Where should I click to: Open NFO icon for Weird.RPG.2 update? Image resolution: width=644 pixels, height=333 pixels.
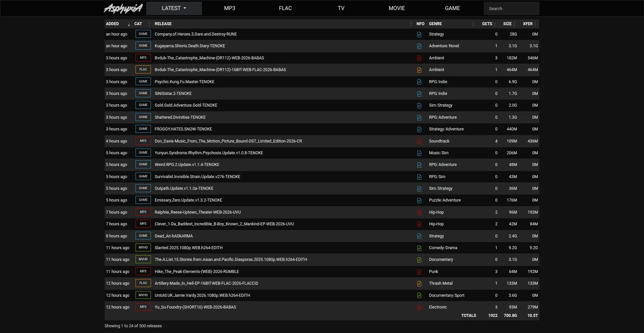[x=419, y=165]
